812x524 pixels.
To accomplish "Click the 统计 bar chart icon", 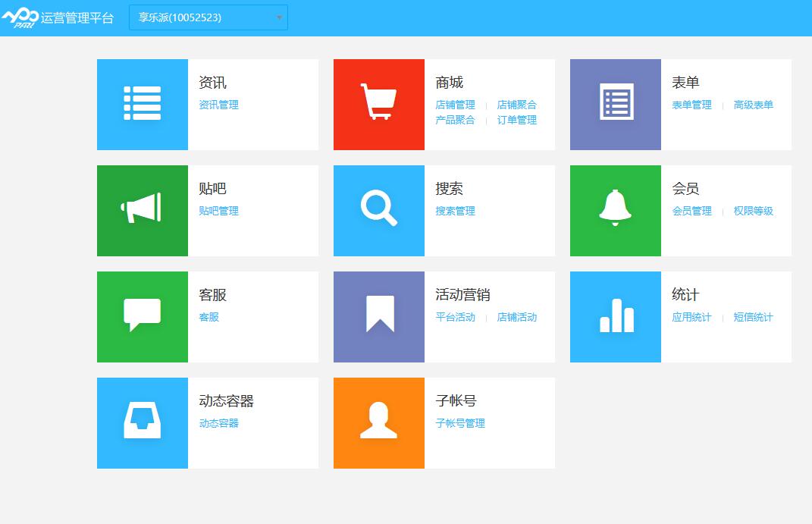I will point(615,316).
